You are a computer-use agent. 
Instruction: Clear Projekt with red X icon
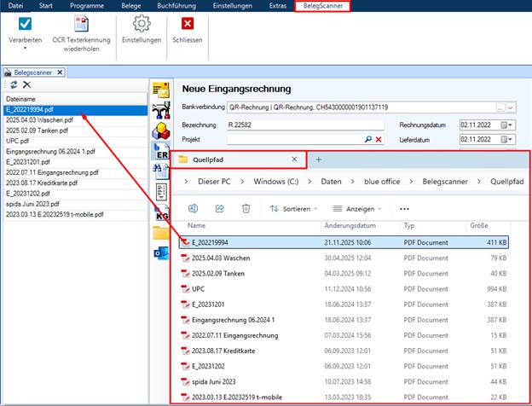379,139
